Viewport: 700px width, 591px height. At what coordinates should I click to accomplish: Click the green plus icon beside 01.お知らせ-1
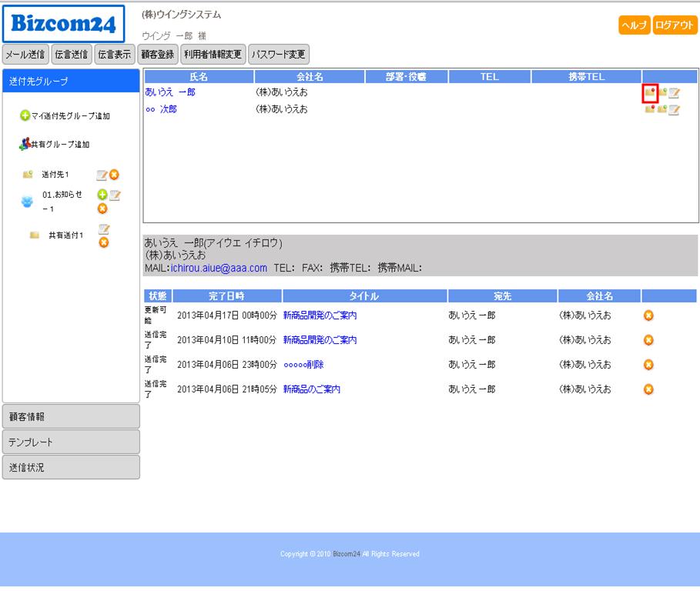pyautogui.click(x=102, y=195)
